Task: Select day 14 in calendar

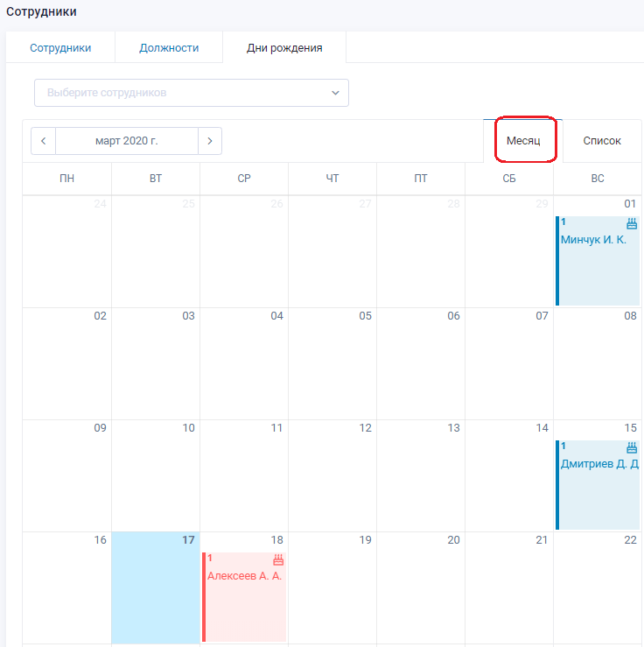Action: click(x=508, y=475)
